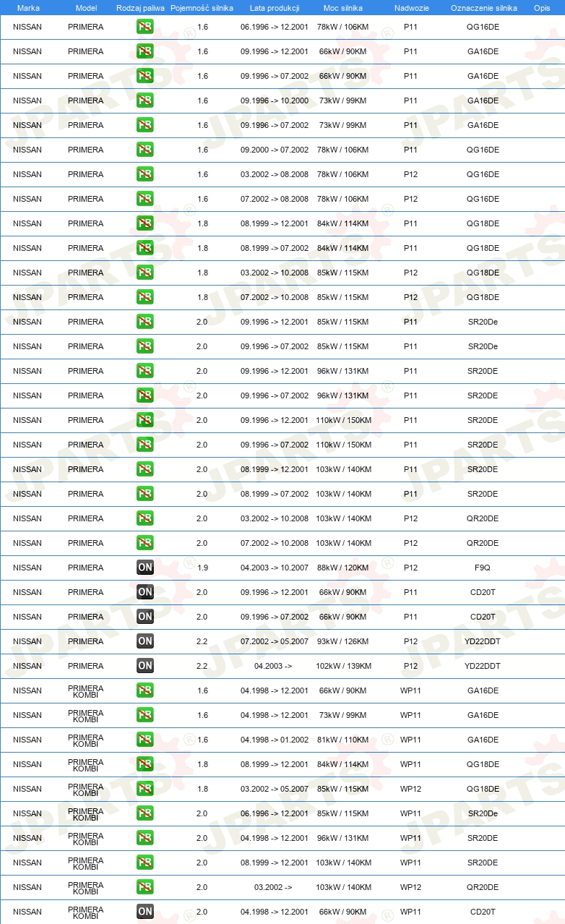
Task: Select the WP12 cell in the Kombi QR20DE row
Action: click(x=411, y=887)
